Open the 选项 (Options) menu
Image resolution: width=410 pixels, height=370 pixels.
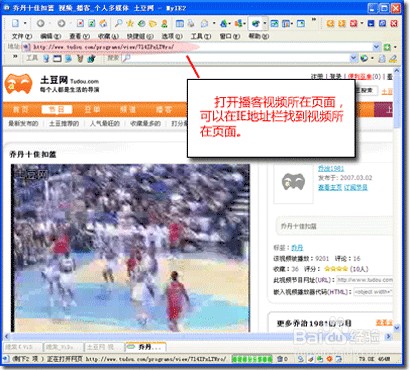tap(172, 36)
